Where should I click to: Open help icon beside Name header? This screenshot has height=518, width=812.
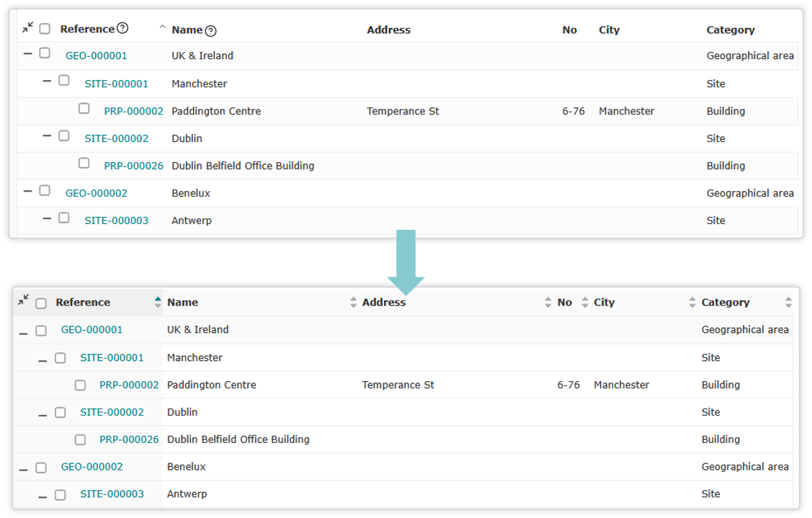pos(211,31)
